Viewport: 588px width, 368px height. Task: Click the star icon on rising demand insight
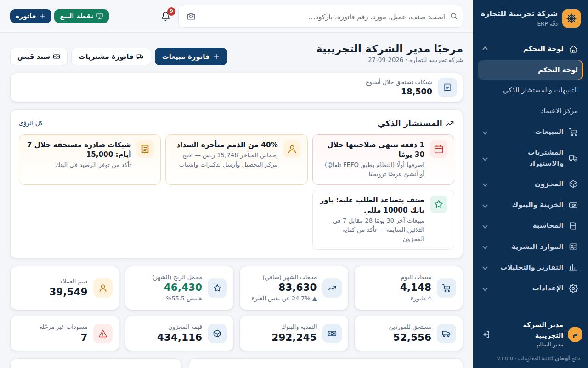(x=439, y=204)
